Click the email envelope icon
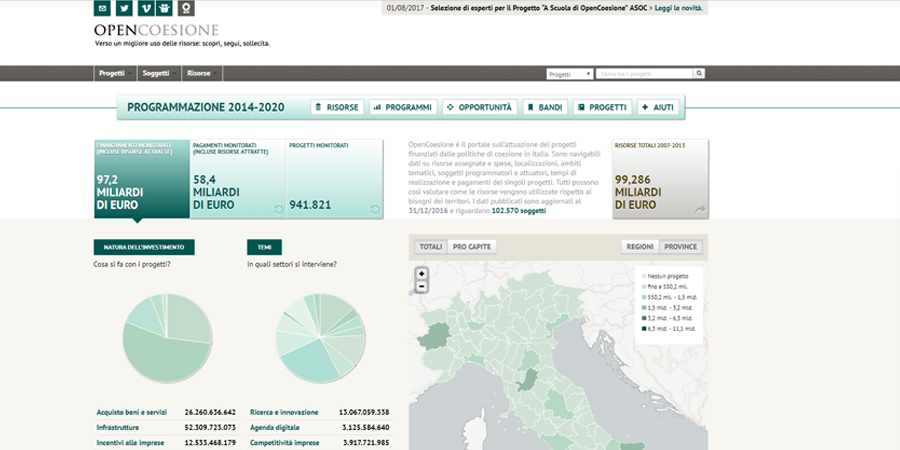 tap(101, 9)
